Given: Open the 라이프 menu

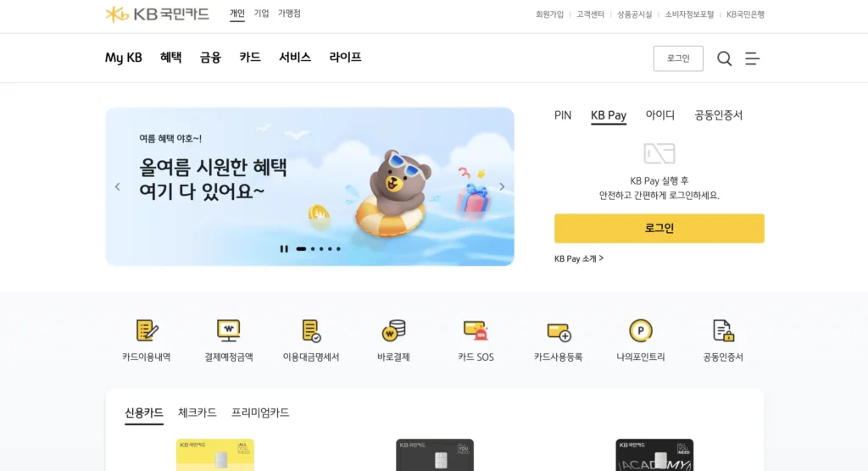Looking at the screenshot, I should (346, 58).
